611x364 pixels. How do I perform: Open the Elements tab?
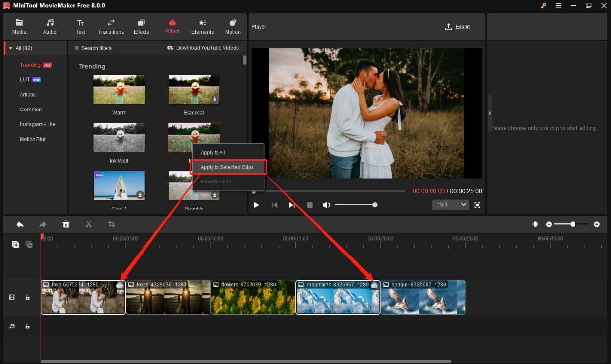pos(203,27)
